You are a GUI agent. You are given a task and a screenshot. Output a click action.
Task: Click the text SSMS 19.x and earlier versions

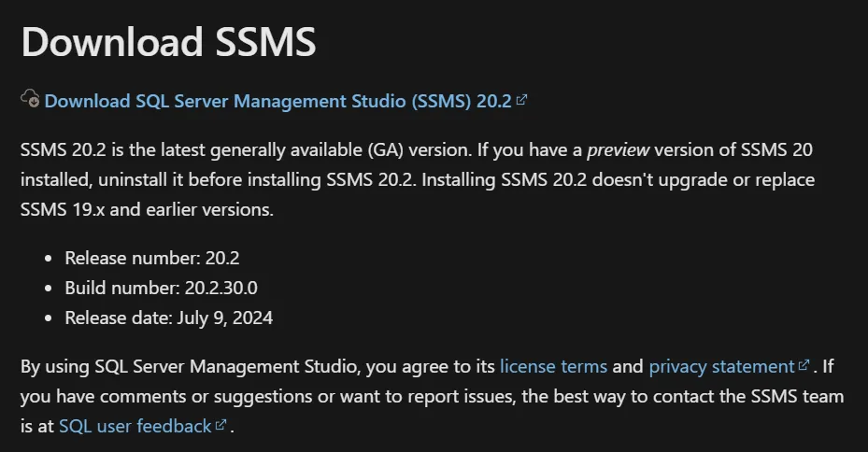[x=147, y=209]
